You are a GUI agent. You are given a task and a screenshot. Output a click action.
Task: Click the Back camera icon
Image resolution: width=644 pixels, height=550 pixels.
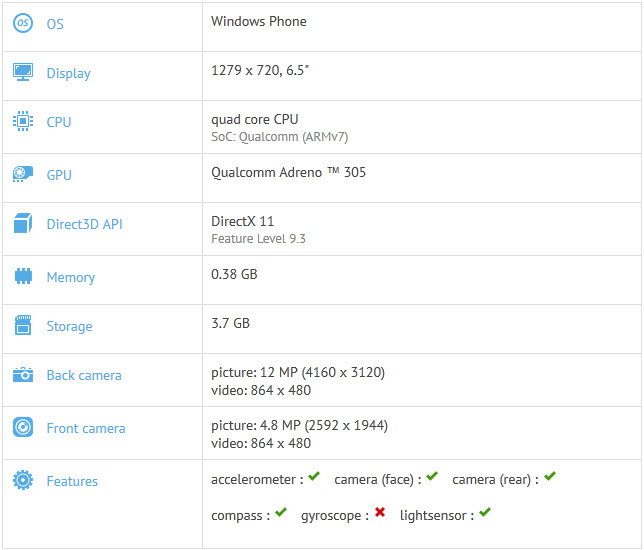[x=22, y=375]
